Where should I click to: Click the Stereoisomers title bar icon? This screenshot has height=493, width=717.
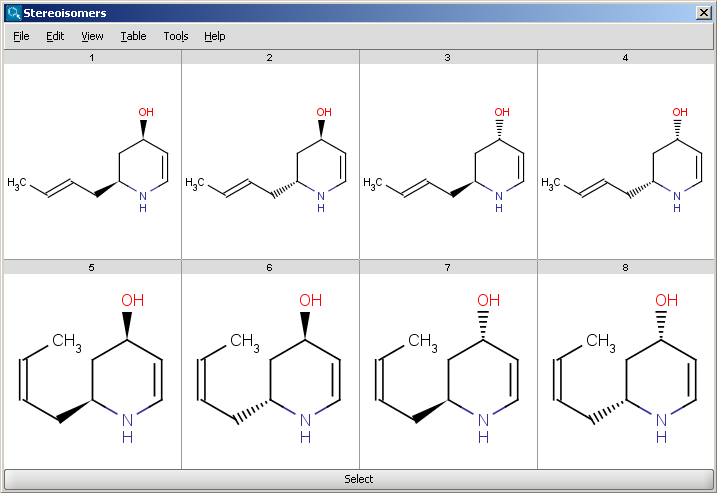click(13, 13)
